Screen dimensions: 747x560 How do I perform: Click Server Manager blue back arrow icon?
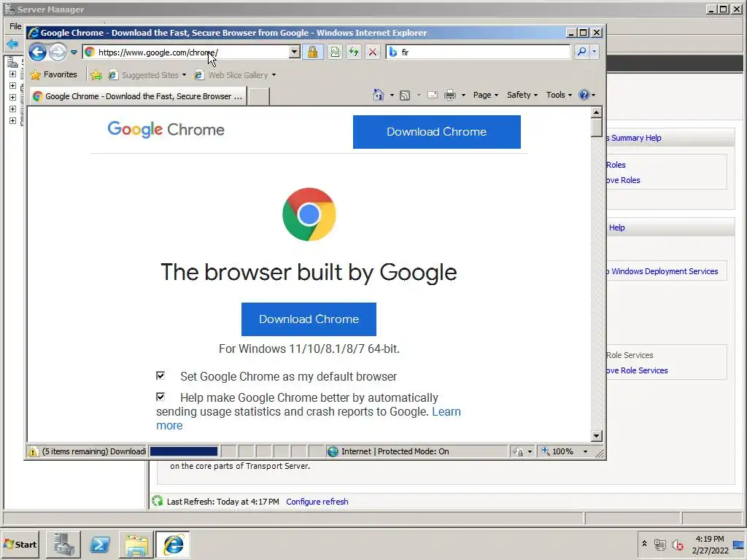12,44
